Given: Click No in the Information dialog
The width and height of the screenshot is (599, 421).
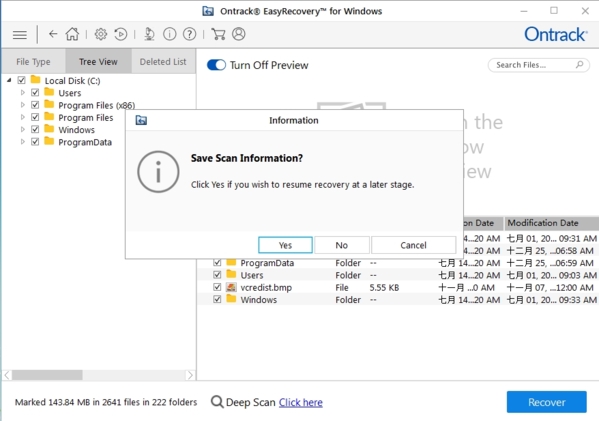Looking at the screenshot, I should (x=342, y=245).
